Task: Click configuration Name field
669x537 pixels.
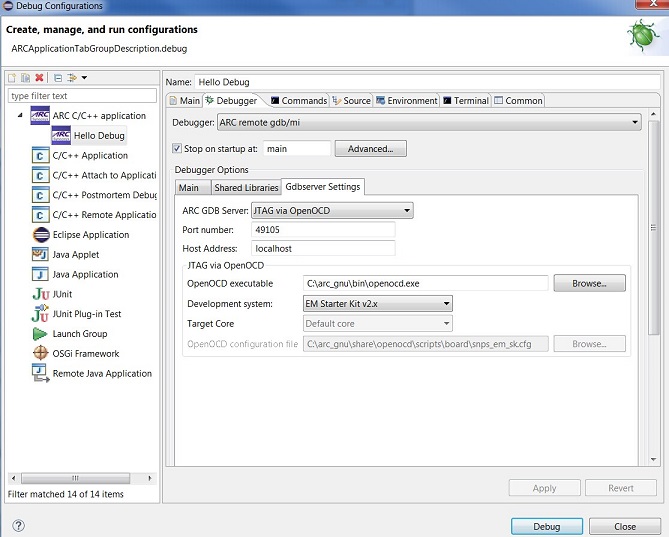Action: 427,82
